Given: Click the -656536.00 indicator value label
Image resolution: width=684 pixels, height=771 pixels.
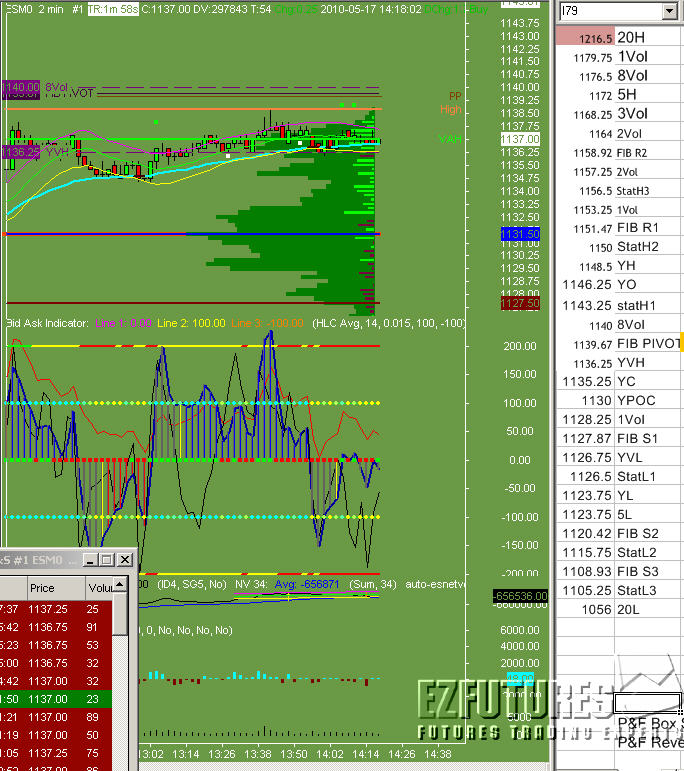Looking at the screenshot, I should (520, 596).
